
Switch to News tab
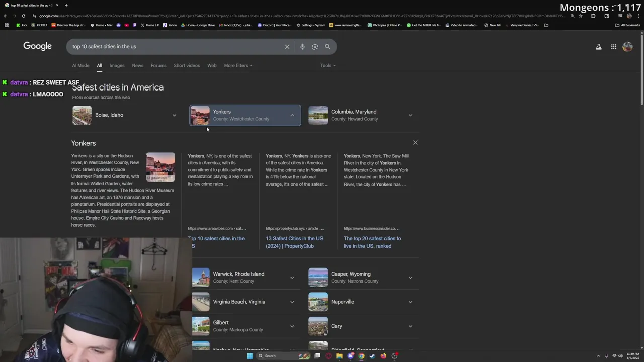(x=137, y=65)
